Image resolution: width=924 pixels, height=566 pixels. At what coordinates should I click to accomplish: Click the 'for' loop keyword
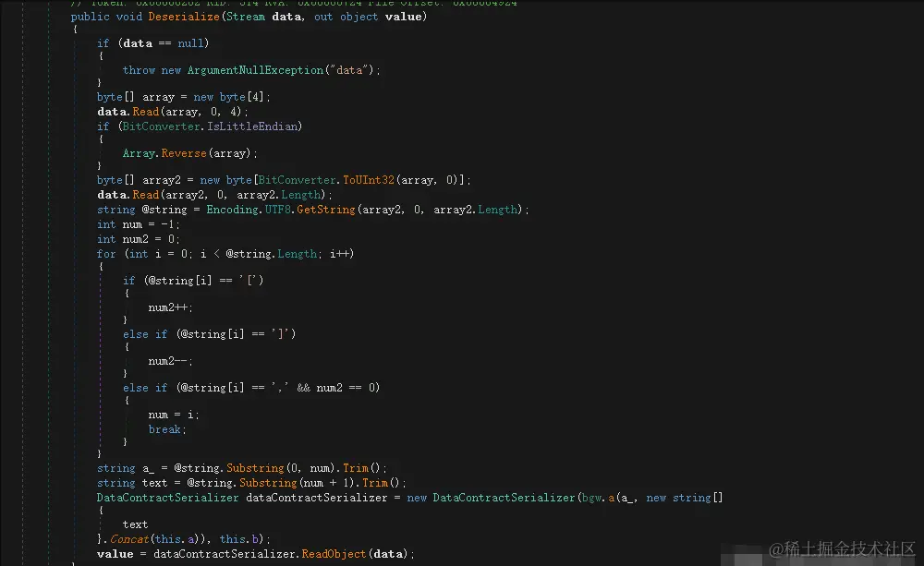[106, 254]
